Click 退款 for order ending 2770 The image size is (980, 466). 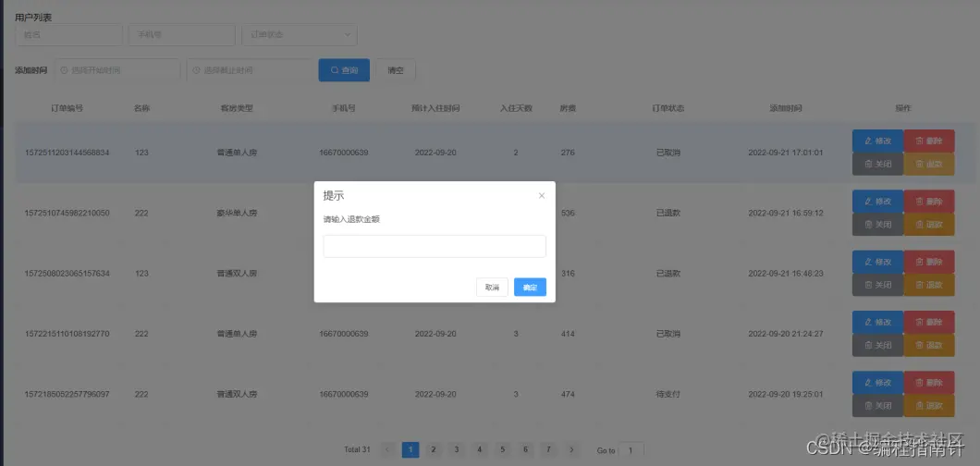(x=929, y=346)
